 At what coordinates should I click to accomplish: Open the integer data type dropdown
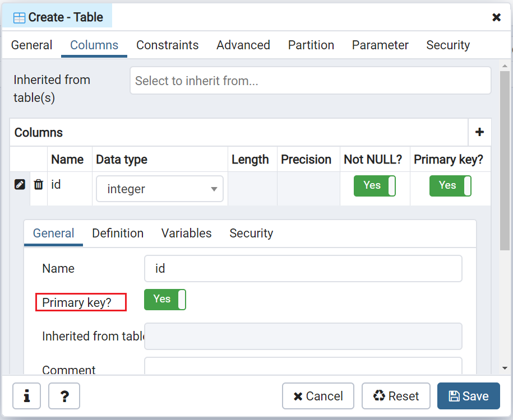(160, 189)
